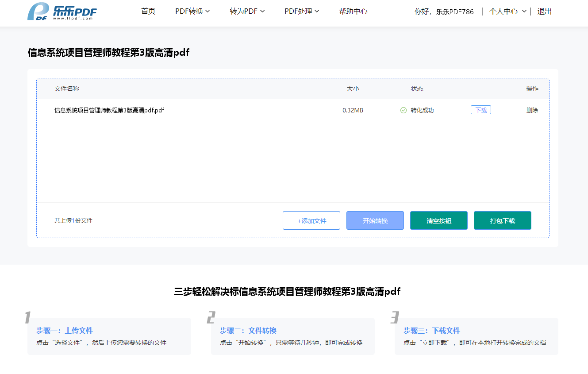588x374 pixels.
Task: Click the +添加文件 button
Action: (311, 220)
